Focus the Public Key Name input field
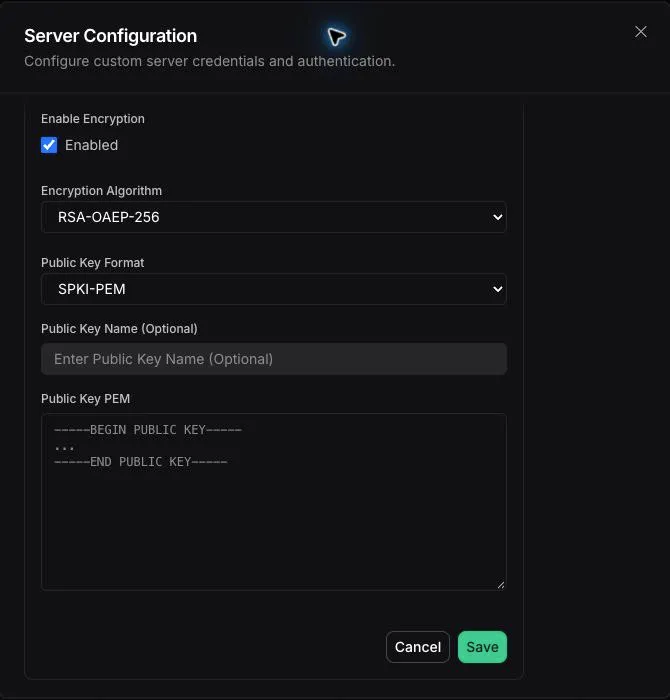The height and width of the screenshot is (700, 670). tap(274, 359)
